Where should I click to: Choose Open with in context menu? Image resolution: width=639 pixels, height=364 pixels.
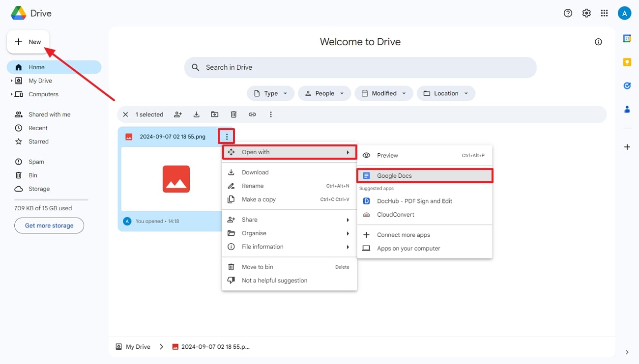click(290, 152)
